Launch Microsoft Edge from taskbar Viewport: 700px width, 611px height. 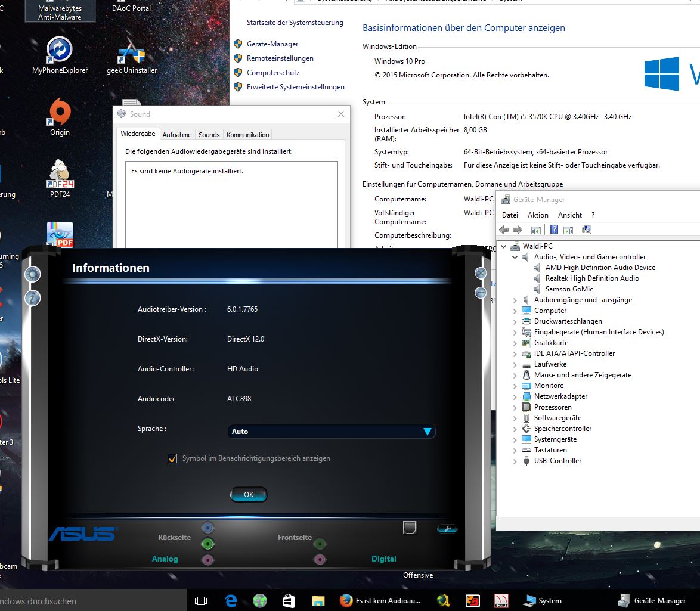231,601
